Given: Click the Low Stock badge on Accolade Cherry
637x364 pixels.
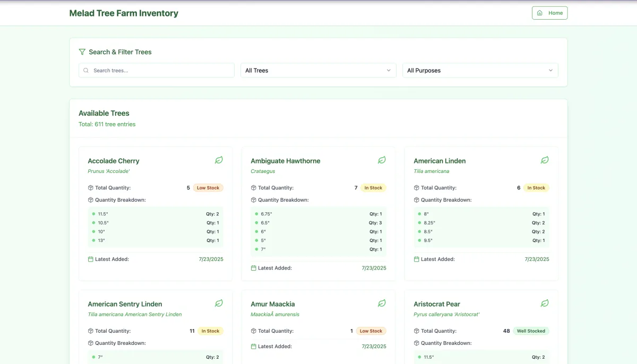Looking at the screenshot, I should (x=208, y=188).
